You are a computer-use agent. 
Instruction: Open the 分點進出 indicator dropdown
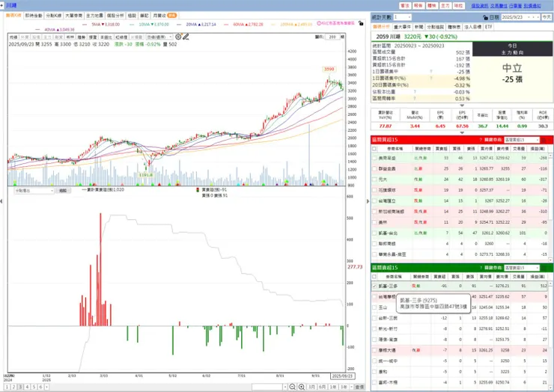(x=34, y=191)
